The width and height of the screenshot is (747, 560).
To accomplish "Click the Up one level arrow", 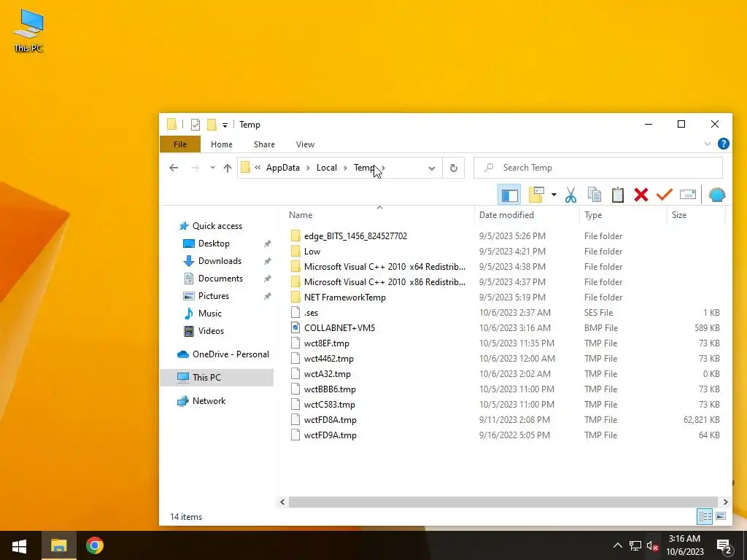I will coord(228,168).
